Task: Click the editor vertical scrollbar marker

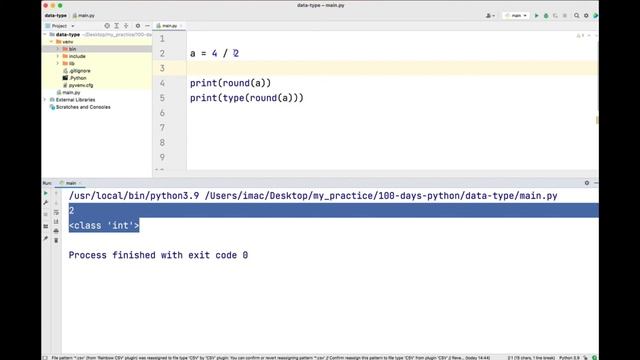Action: (597, 120)
